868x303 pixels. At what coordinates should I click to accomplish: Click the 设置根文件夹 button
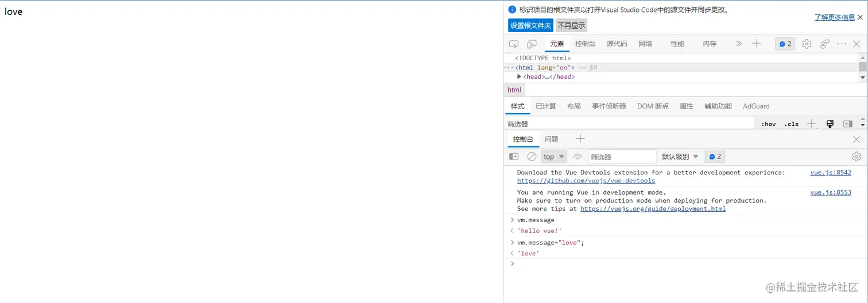[530, 25]
